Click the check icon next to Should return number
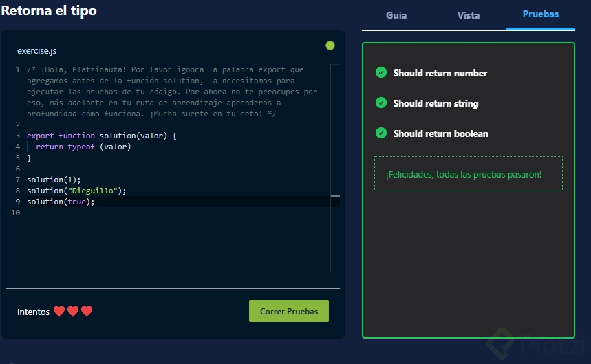Image resolution: width=591 pixels, height=364 pixels. pos(381,72)
